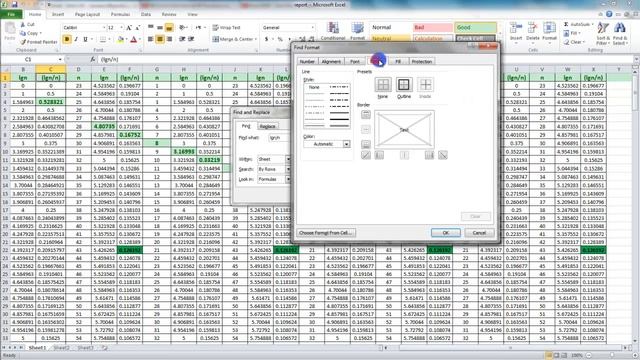Viewport: 640px width, 360px height.
Task: Switch to the Protection tab in Find Format
Action: tap(422, 61)
